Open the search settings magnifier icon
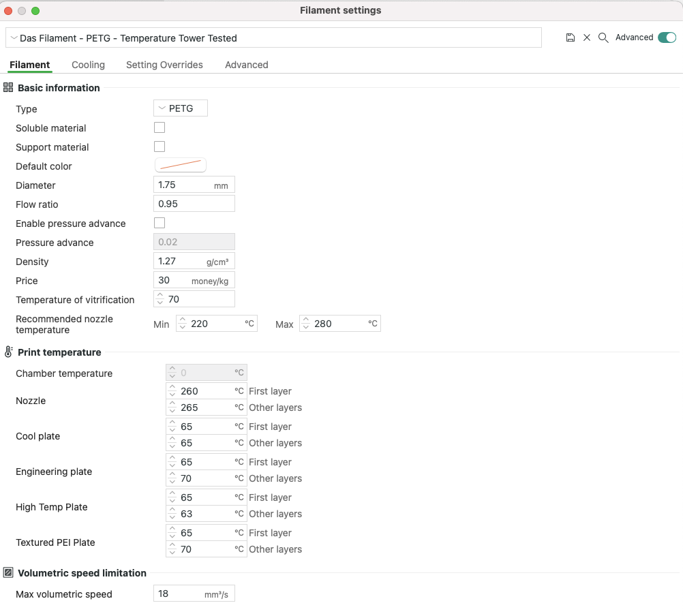 pyautogui.click(x=603, y=38)
